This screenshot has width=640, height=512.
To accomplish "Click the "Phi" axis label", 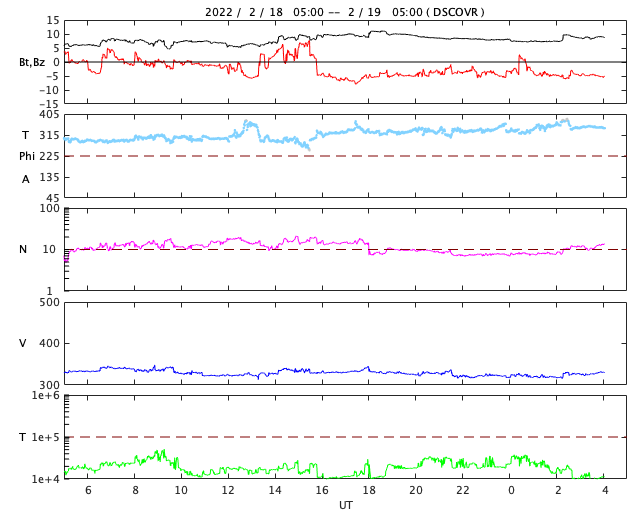I will click(27, 156).
